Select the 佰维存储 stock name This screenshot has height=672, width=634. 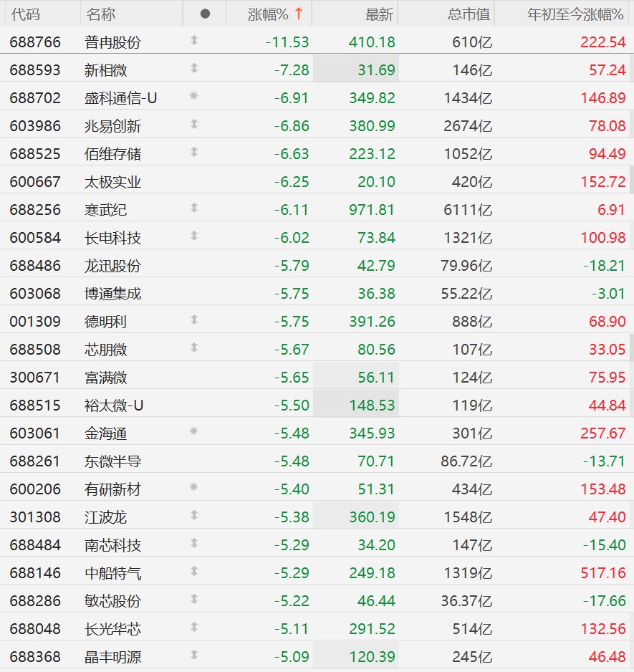click(112, 154)
